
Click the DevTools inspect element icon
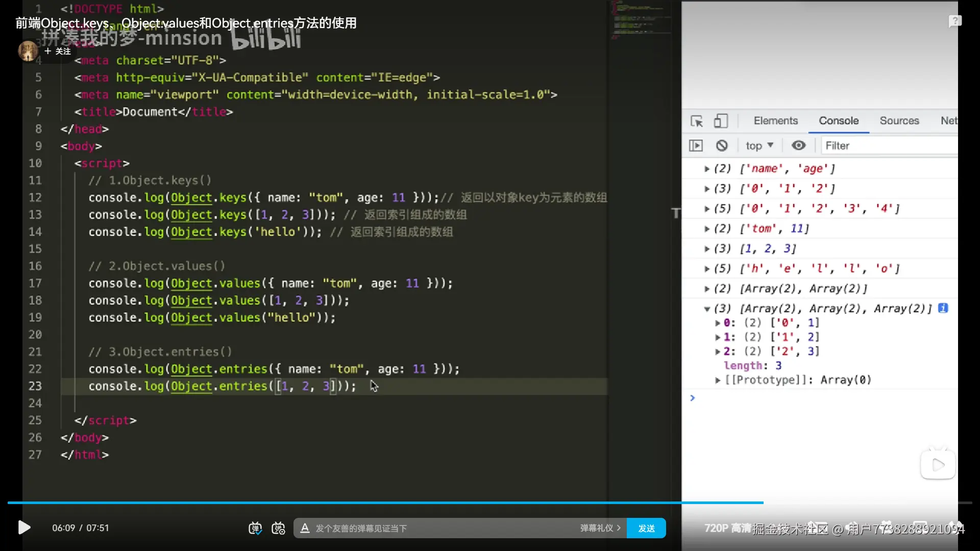click(x=697, y=121)
